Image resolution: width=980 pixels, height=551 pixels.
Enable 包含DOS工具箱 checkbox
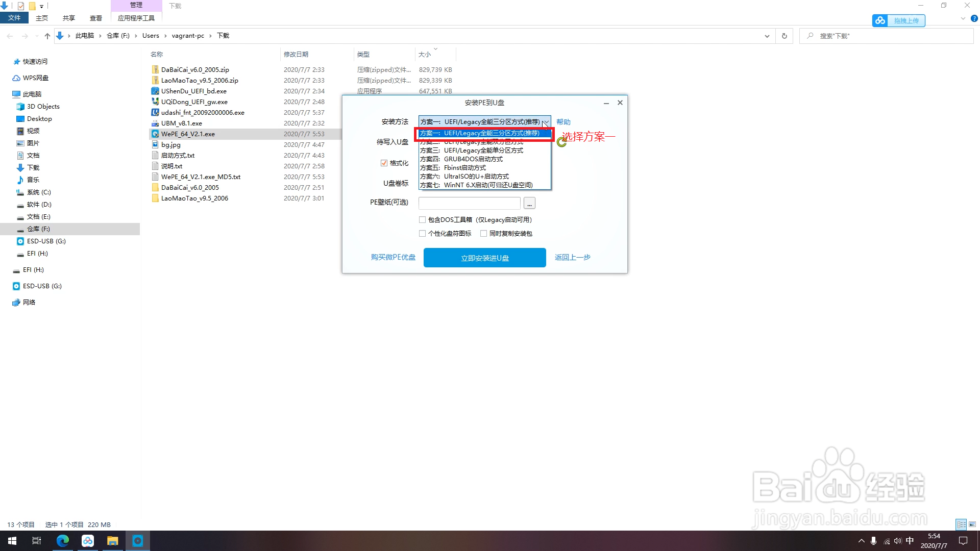(x=422, y=220)
